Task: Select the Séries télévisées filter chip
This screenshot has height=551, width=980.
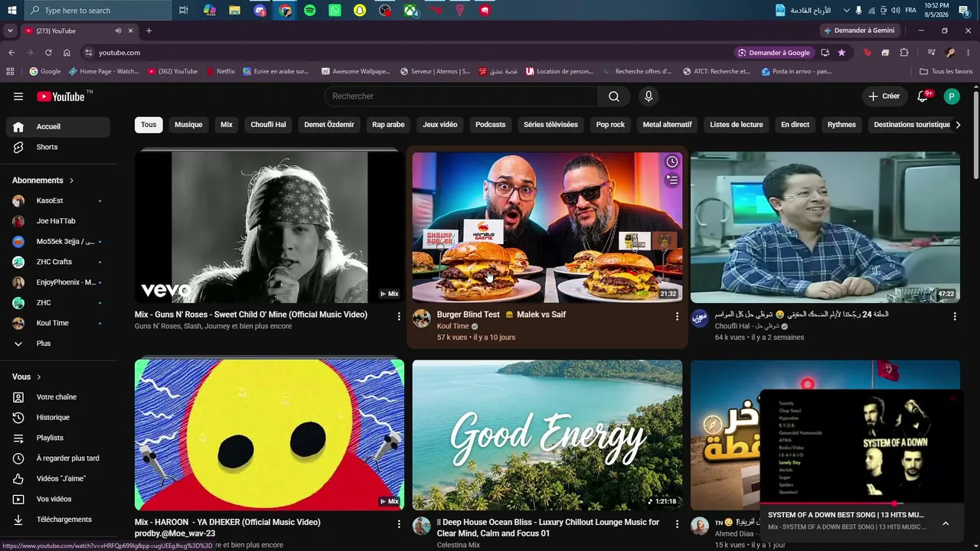Action: coord(550,125)
